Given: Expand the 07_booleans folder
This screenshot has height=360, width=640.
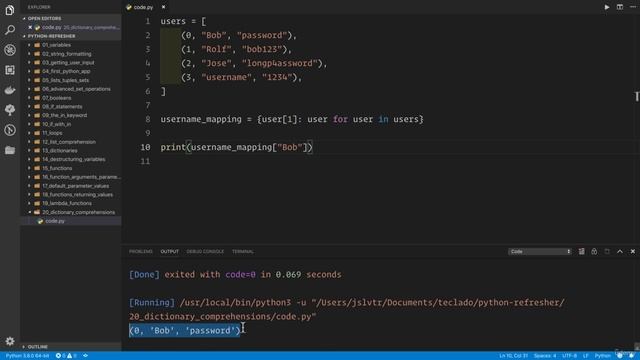Looking at the screenshot, I should click(56, 98).
